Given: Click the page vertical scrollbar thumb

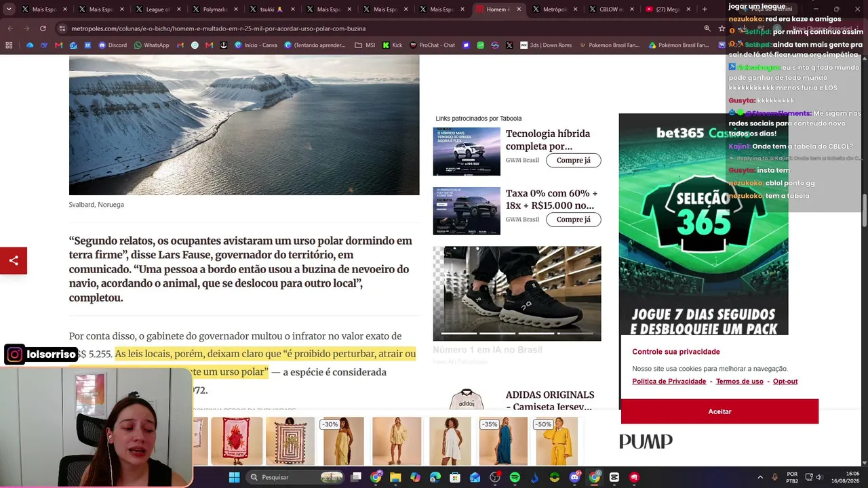Looking at the screenshot, I should tap(864, 211).
